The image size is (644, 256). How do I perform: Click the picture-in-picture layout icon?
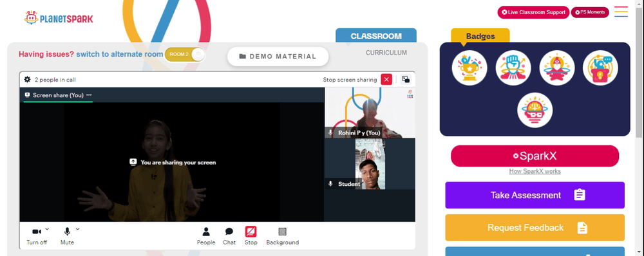pos(406,80)
